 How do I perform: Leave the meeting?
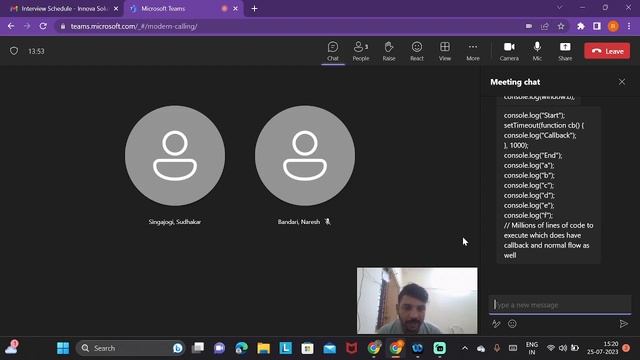(x=607, y=51)
